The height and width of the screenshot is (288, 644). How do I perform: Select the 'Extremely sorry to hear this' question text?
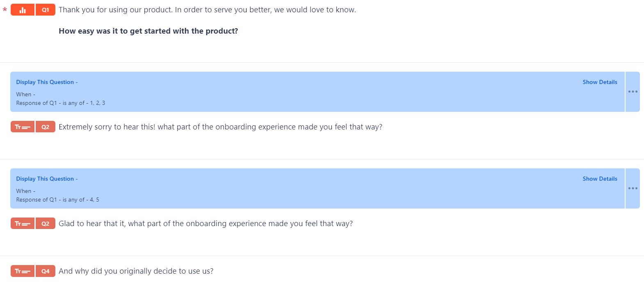(x=220, y=127)
